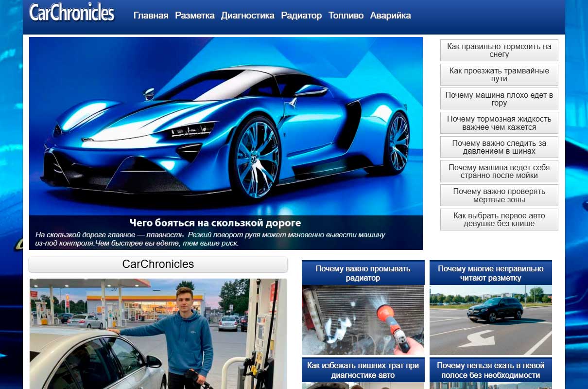This screenshot has width=588, height=389.
Task: Open article about tire pressure monitoring
Action: coord(499,147)
